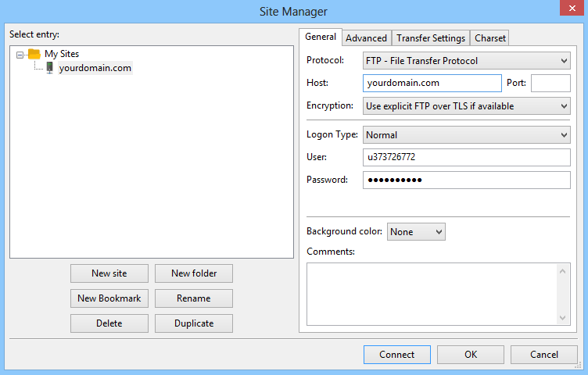Click into the User field
The height and width of the screenshot is (375, 588).
[467, 158]
